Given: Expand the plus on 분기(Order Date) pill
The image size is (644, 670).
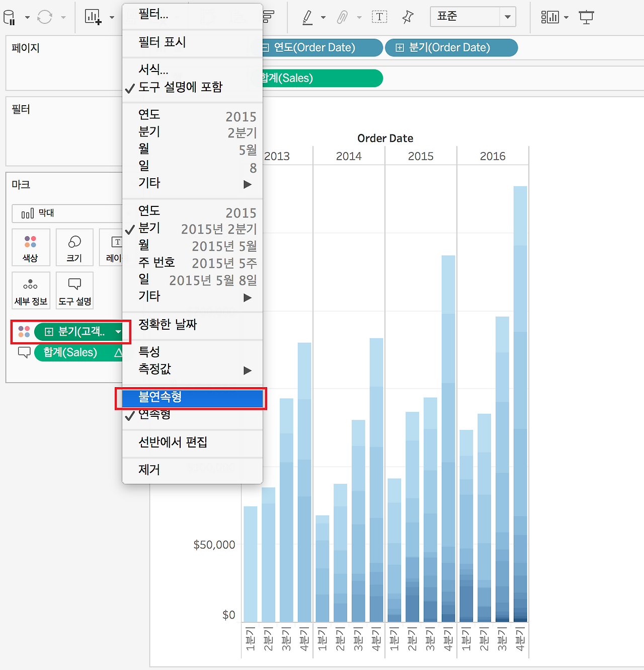Looking at the screenshot, I should coord(400,48).
